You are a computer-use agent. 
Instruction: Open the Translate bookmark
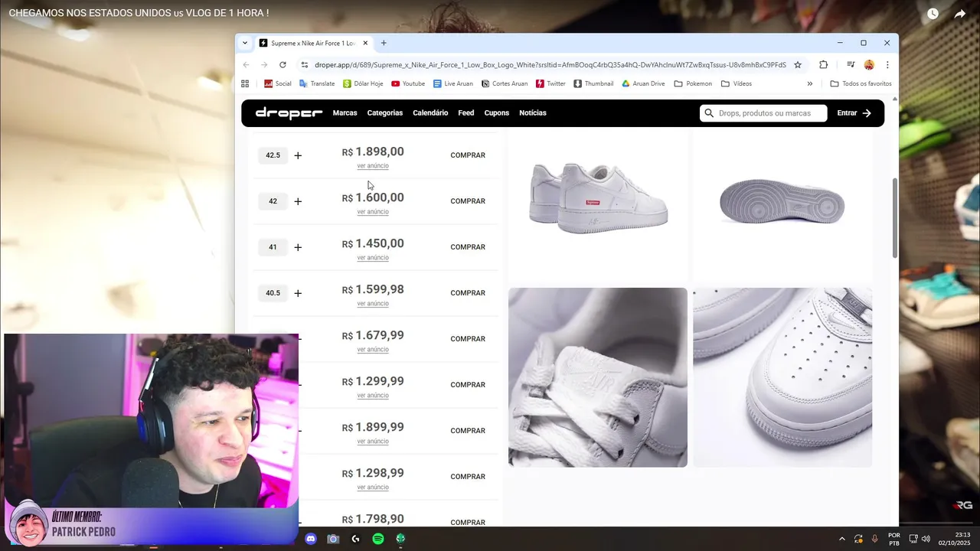coord(317,83)
